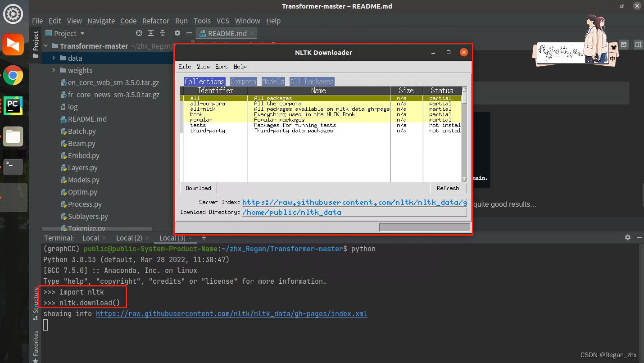Open the Files manager in the dock
Image resolution: width=644 pixels, height=363 pixels.
pyautogui.click(x=13, y=136)
